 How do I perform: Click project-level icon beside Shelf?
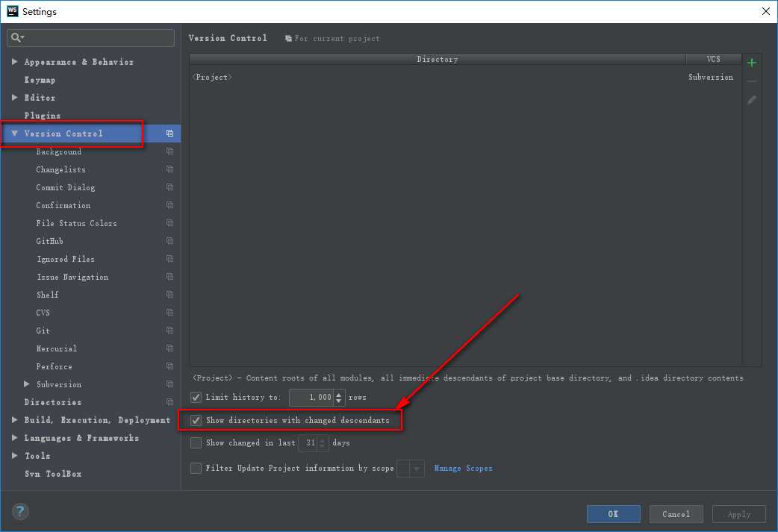(169, 294)
